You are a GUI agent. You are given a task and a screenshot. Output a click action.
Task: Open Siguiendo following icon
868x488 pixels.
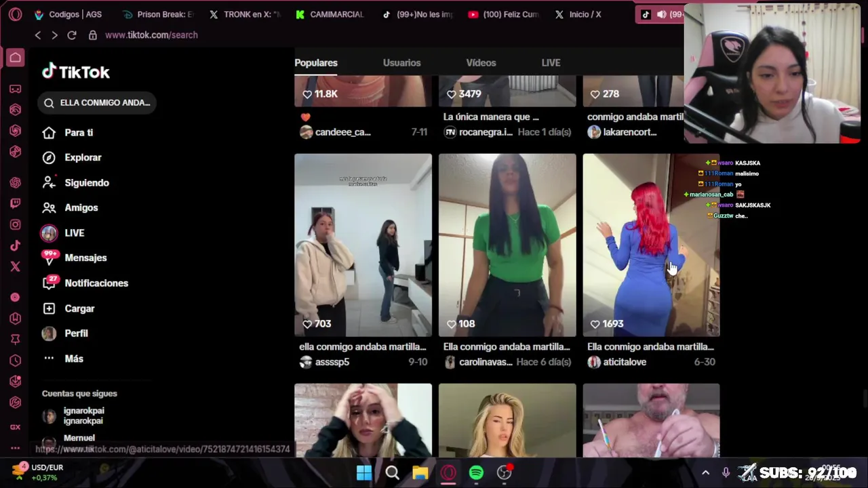pyautogui.click(x=49, y=182)
